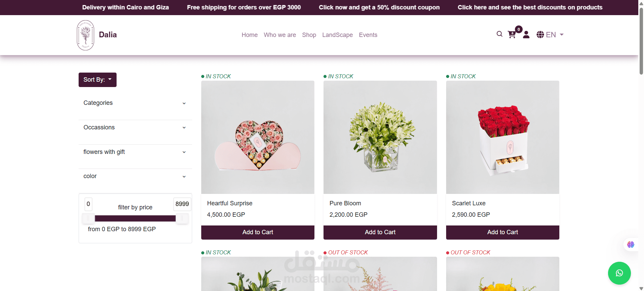Expand the Categories filter
Screen dimensions: 644x291
[135, 103]
